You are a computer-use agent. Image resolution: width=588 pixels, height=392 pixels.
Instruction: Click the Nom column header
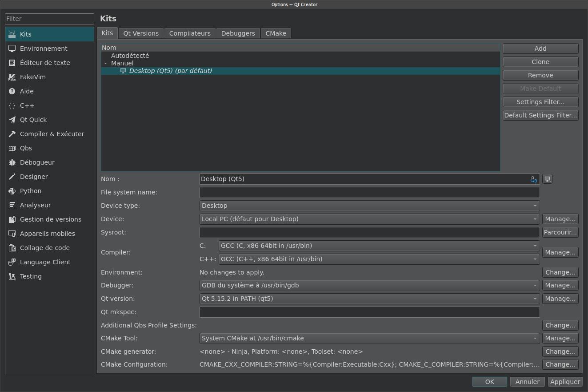[300, 48]
